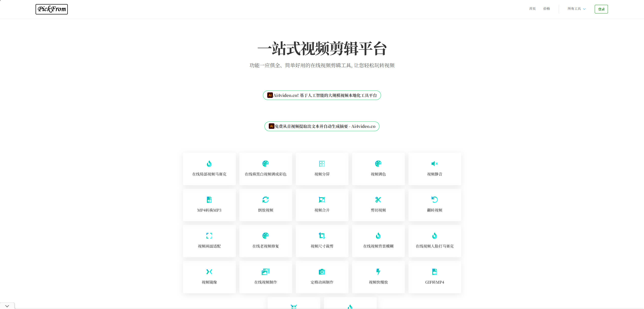Click the audio file icon for MP4转换MP3
Screen dimensions: 644x309
coord(209,200)
